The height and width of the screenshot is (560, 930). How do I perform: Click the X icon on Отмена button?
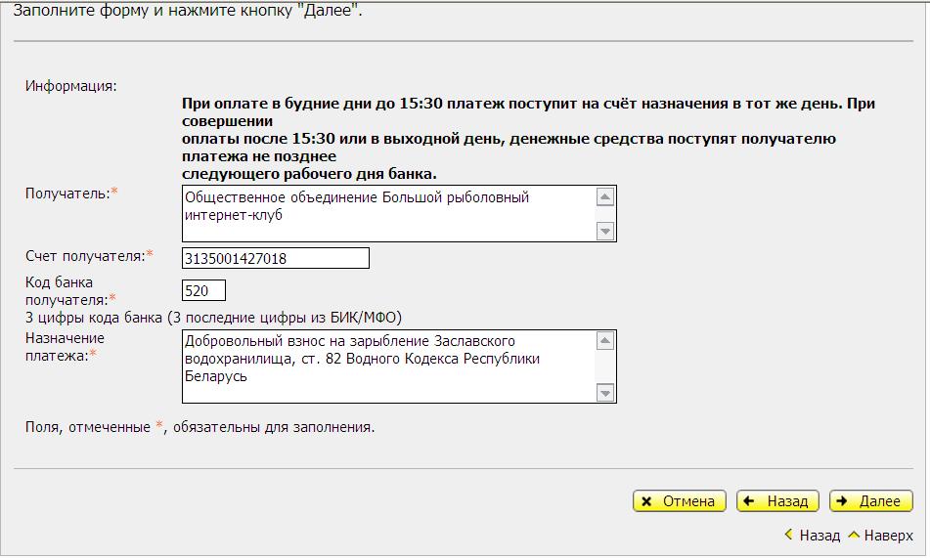tap(647, 501)
